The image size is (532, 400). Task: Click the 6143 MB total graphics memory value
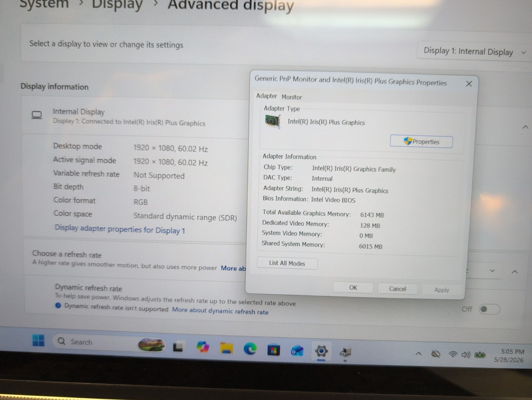pos(372,215)
